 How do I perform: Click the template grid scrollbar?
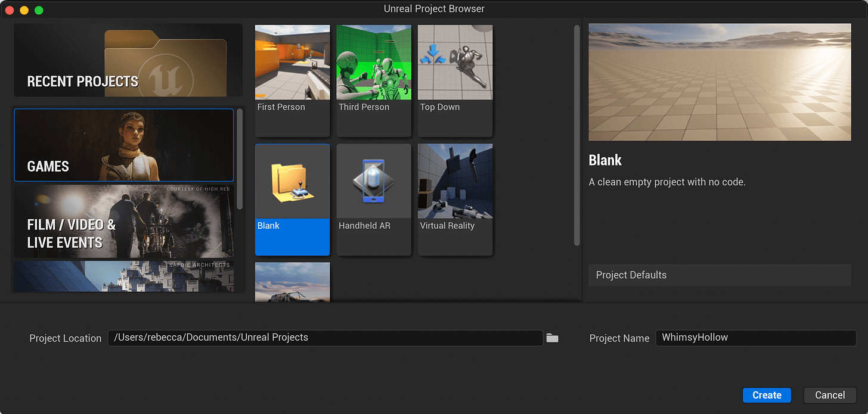click(576, 135)
